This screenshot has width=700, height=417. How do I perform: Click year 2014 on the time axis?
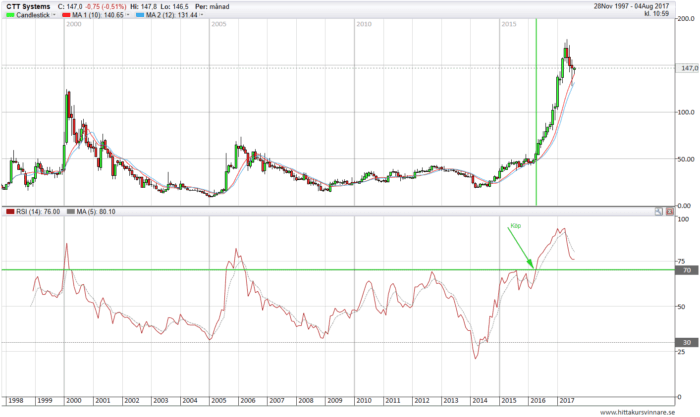pyautogui.click(x=480, y=400)
